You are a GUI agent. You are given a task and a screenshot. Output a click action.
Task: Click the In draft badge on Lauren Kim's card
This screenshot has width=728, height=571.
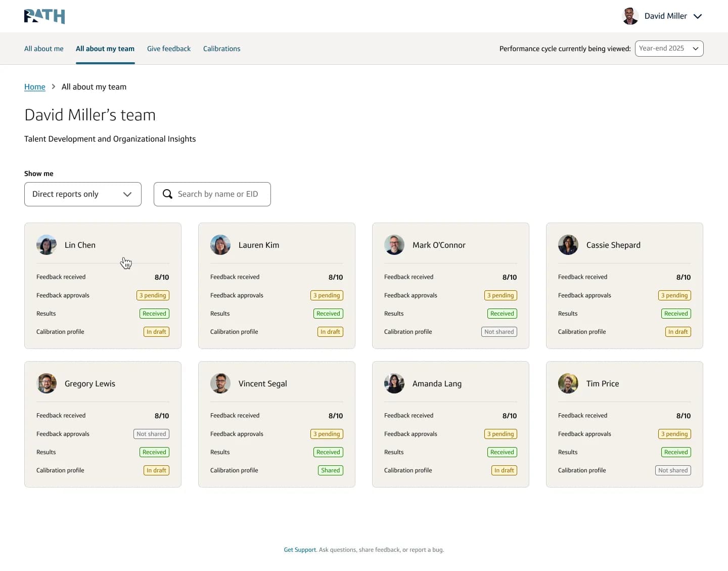330,332
